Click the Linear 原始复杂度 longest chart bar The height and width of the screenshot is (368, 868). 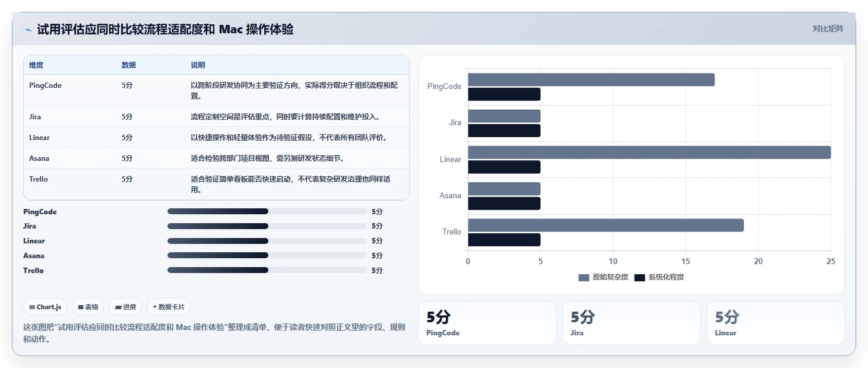pyautogui.click(x=650, y=153)
